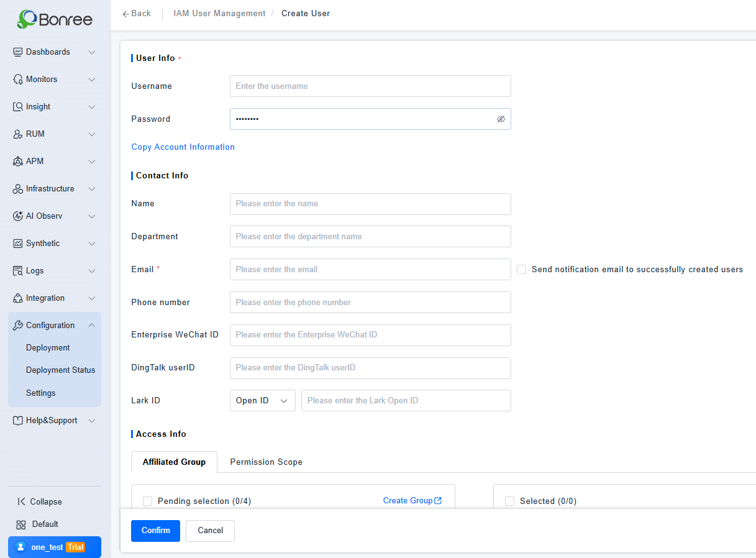Check the Pending selection select-all checkbox
This screenshot has height=558, width=756.
(x=148, y=501)
